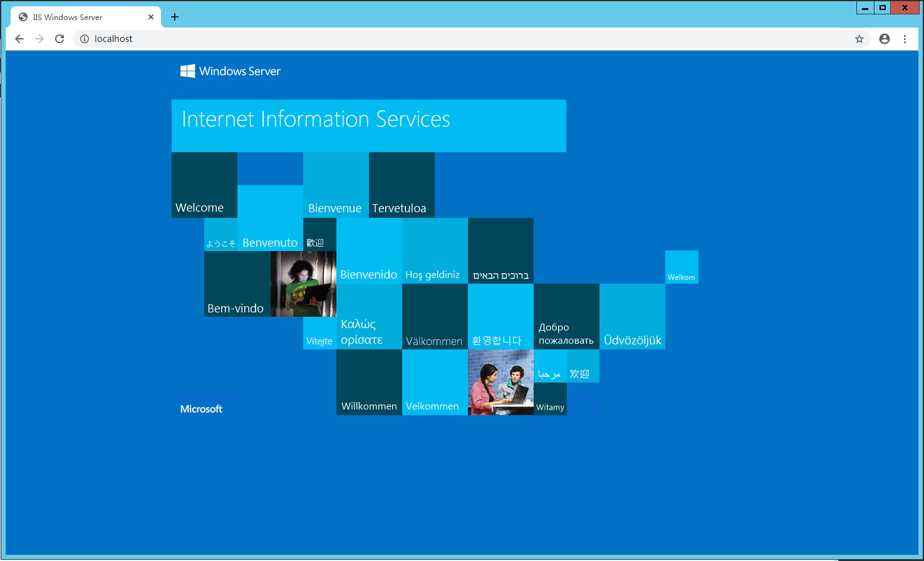Close the browser window
The image size is (924, 561).
coord(905,8)
